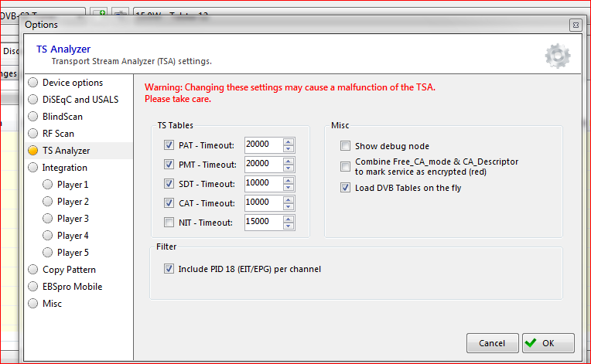Select DiSEqC and USALS settings
Screen dimensions: 591x364
click(80, 100)
